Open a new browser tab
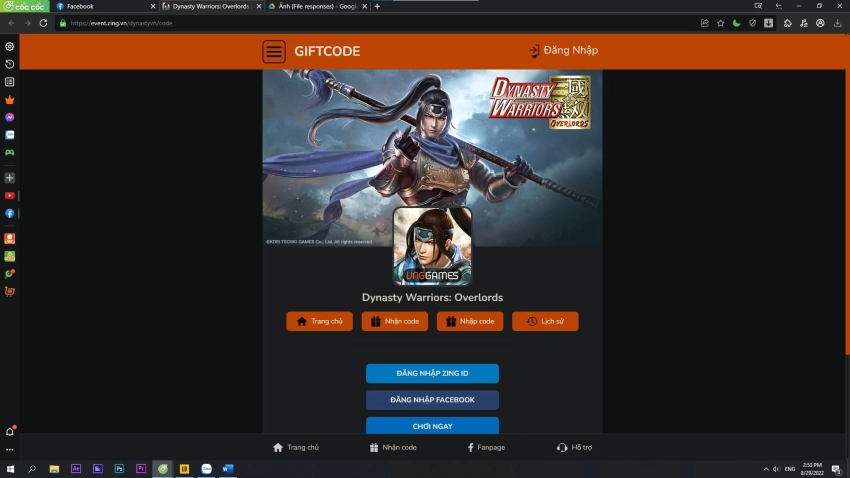 pyautogui.click(x=377, y=7)
